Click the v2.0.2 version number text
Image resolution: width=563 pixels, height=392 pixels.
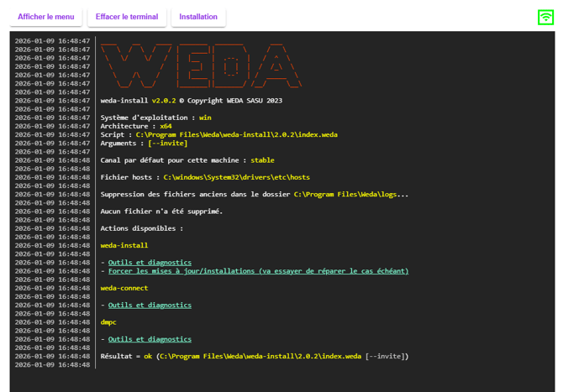tap(164, 101)
